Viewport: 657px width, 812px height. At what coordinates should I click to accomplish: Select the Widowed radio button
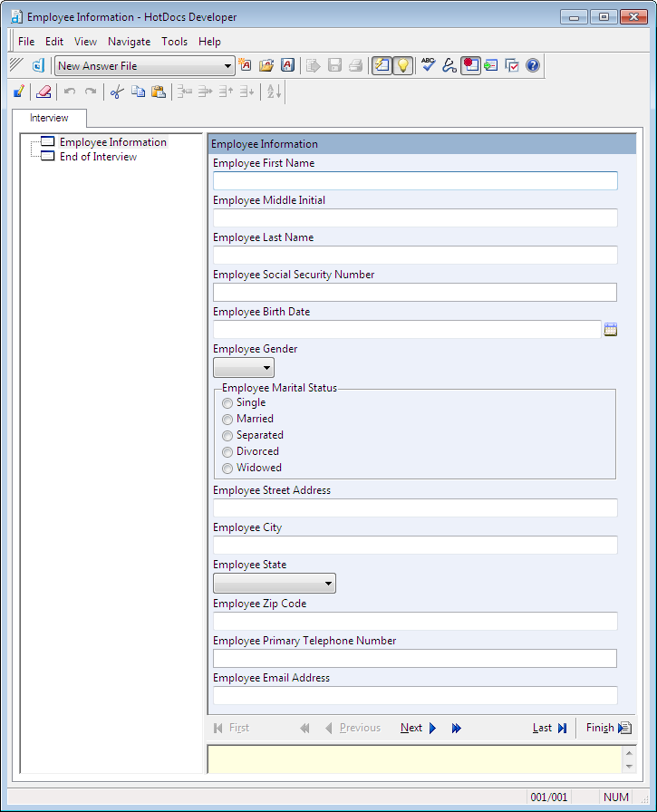click(227, 468)
